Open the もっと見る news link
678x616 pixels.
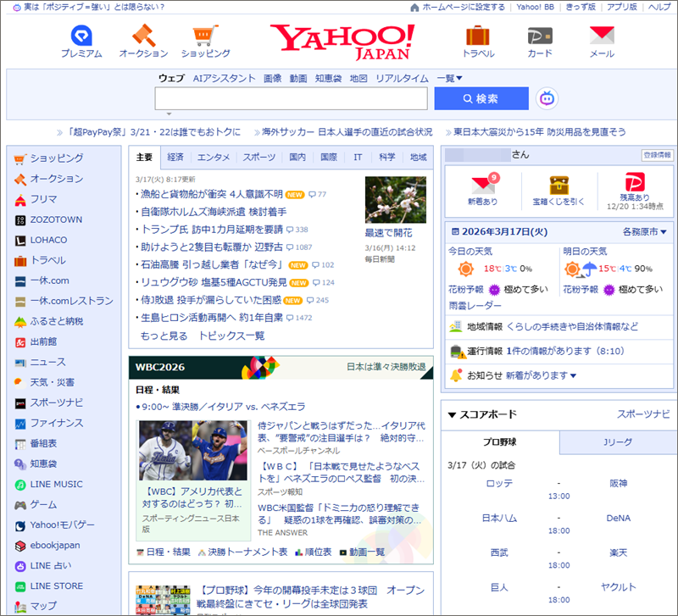click(164, 336)
